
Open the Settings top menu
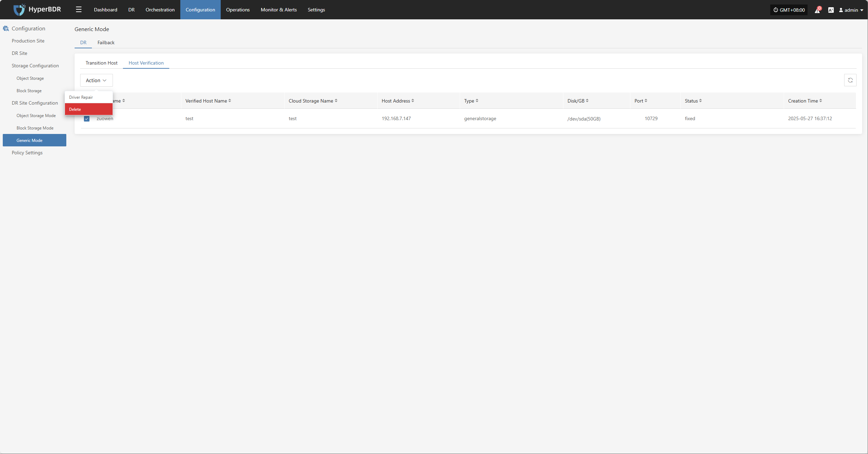point(316,10)
